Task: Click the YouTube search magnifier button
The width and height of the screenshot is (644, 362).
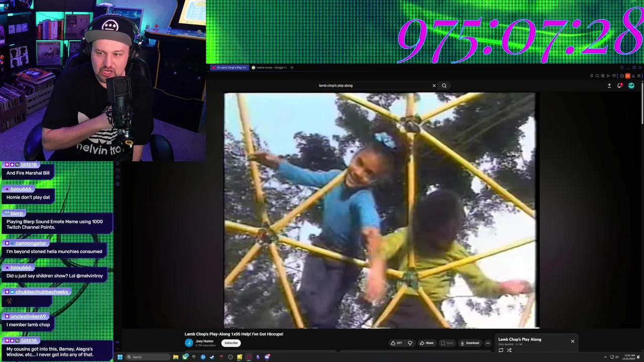Action: [444, 85]
